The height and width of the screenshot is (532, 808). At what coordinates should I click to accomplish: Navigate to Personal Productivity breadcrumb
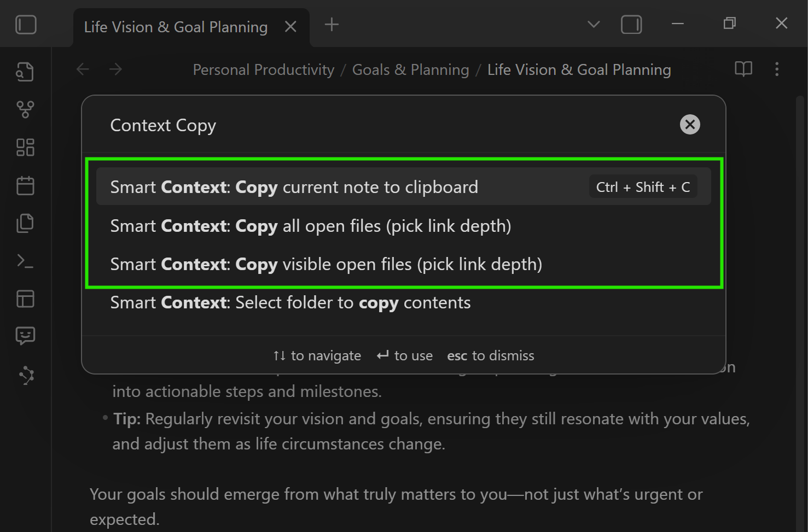(x=263, y=69)
